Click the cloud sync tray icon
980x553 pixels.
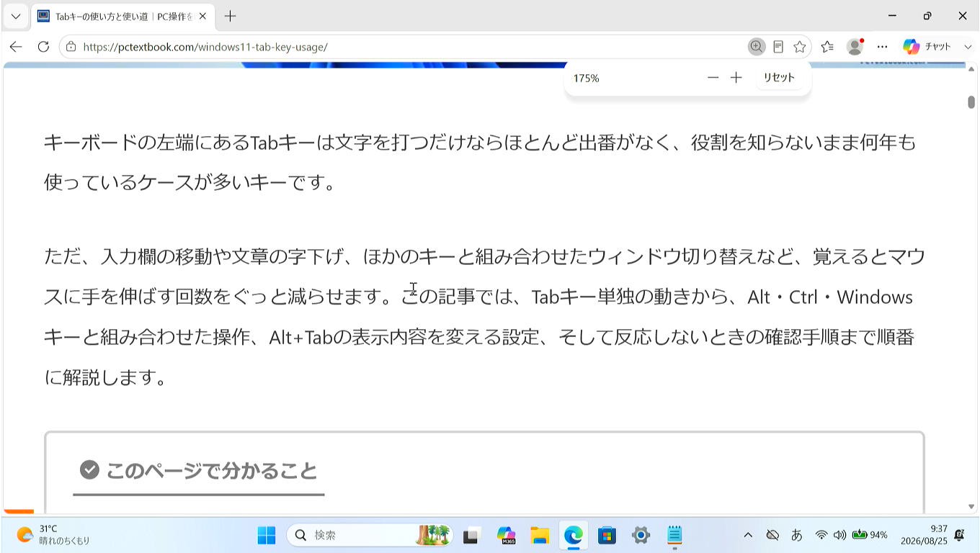(x=772, y=535)
